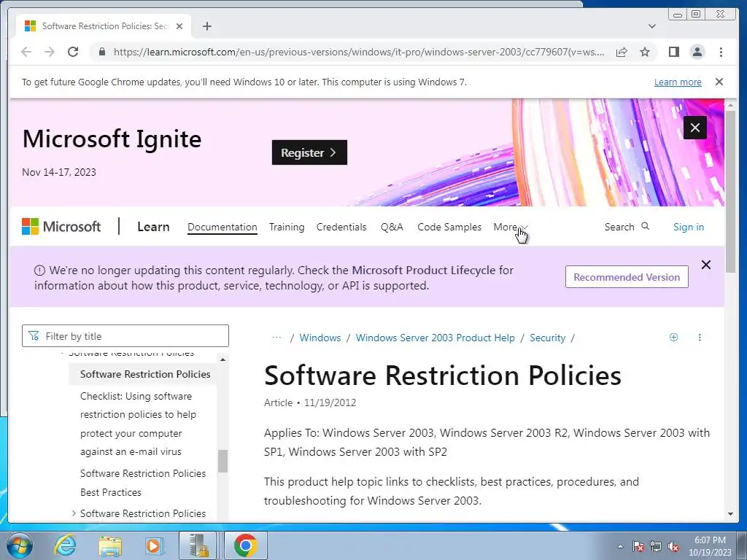This screenshot has width=747, height=560.
Task: Open the Code Samples nav item
Action: pyautogui.click(x=449, y=227)
